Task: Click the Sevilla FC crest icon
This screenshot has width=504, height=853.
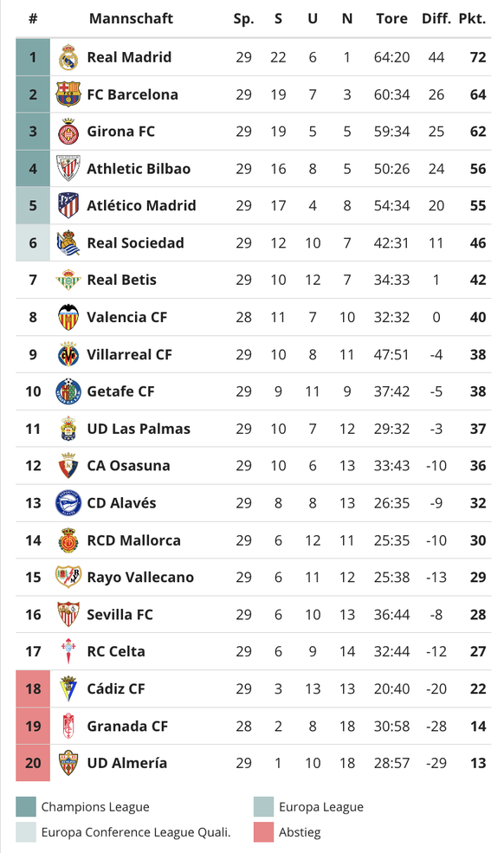Action: pyautogui.click(x=68, y=614)
